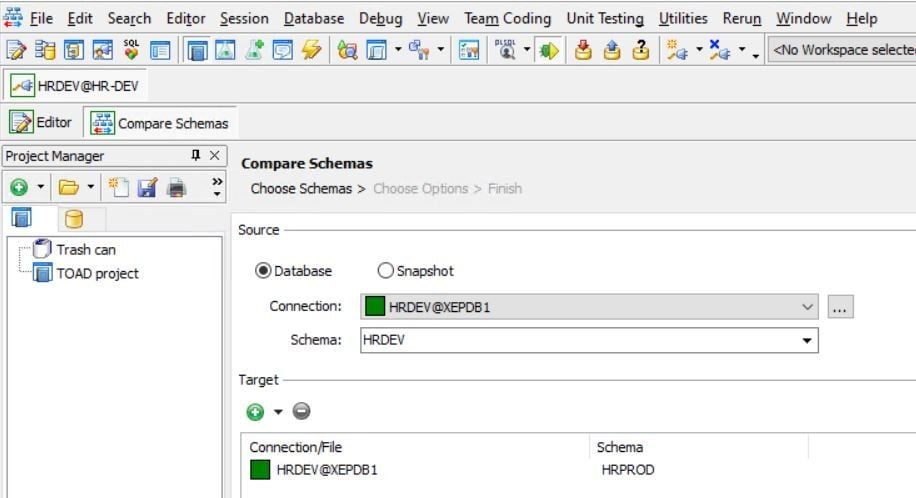Click green color swatch in target row
The height and width of the screenshot is (498, 916).
[260, 469]
